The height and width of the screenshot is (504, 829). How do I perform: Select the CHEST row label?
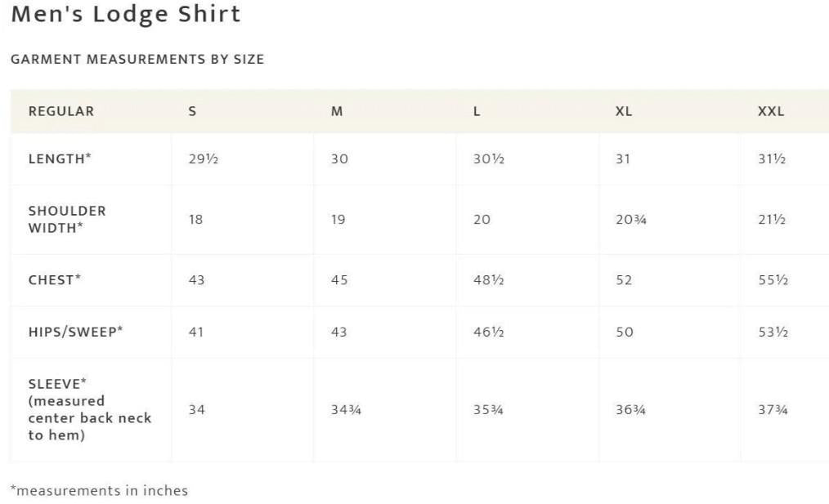55,279
